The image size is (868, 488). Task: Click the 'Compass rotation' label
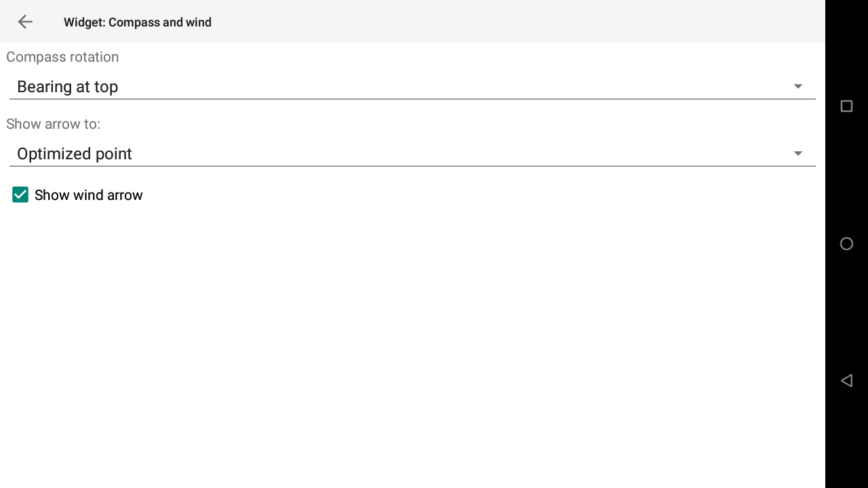[x=62, y=57]
